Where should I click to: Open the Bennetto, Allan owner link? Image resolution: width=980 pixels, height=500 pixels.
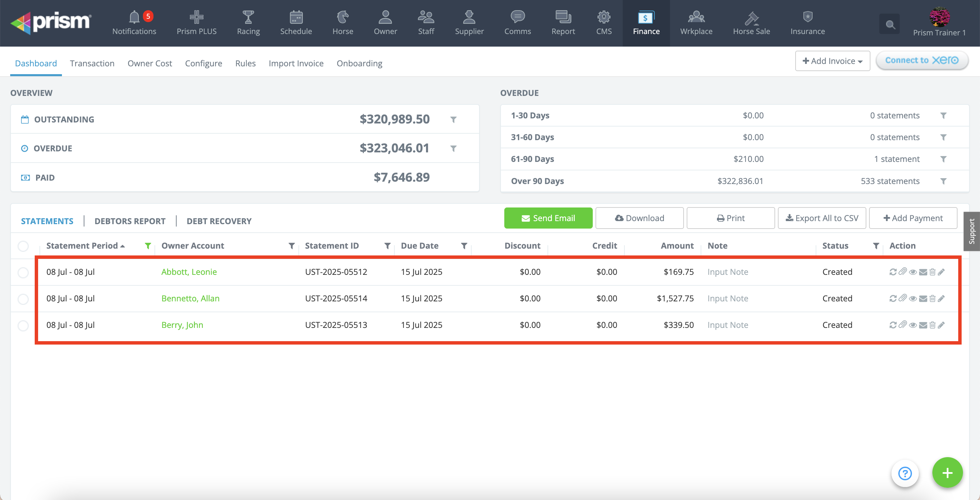pos(190,299)
